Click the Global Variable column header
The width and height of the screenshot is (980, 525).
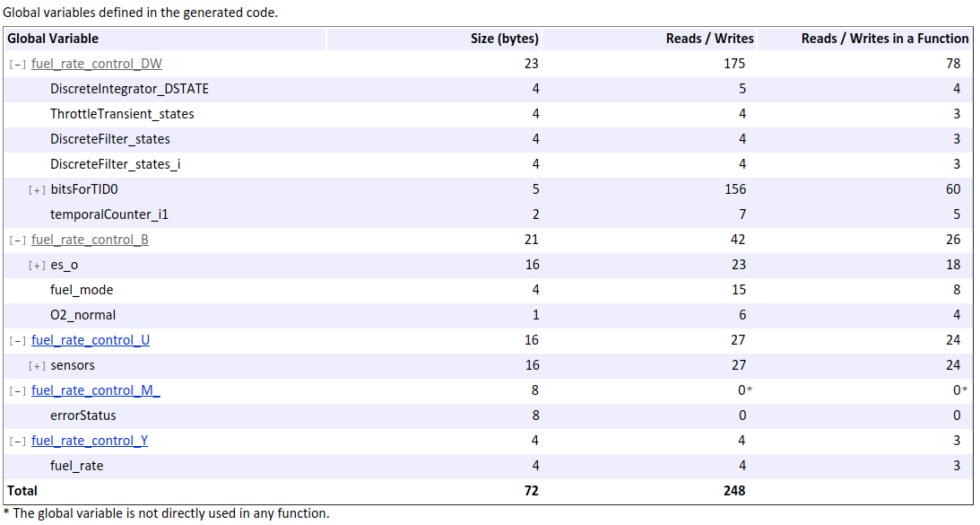coord(53,39)
